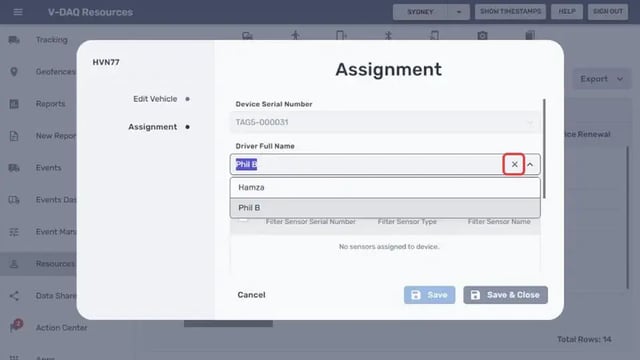This screenshot has width=640, height=360.
Task: Click the HVN77 vehicle label
Action: pos(106,62)
